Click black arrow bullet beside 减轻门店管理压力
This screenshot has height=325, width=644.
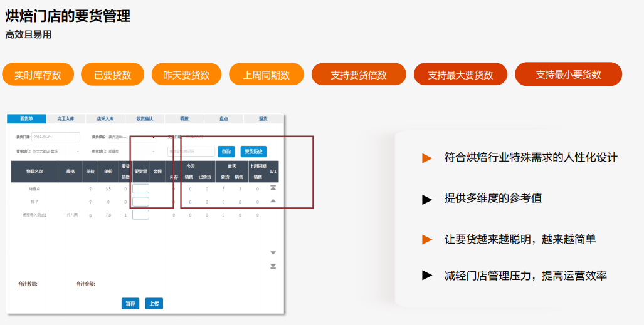click(427, 275)
